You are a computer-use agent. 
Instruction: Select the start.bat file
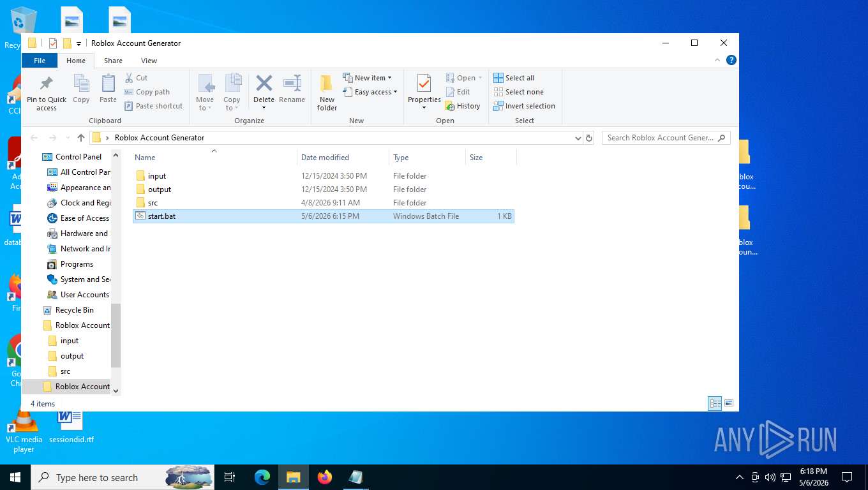click(x=323, y=216)
